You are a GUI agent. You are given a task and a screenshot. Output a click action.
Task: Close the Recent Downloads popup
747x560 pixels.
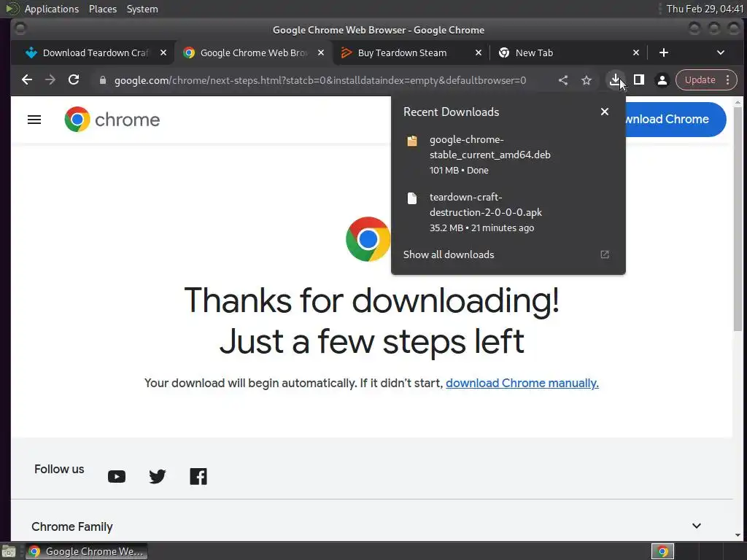[x=605, y=112]
